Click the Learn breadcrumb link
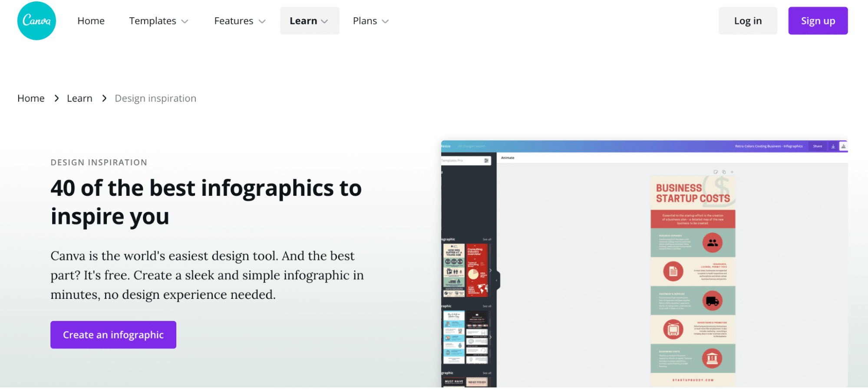Viewport: 868px width, 390px height. (79, 99)
